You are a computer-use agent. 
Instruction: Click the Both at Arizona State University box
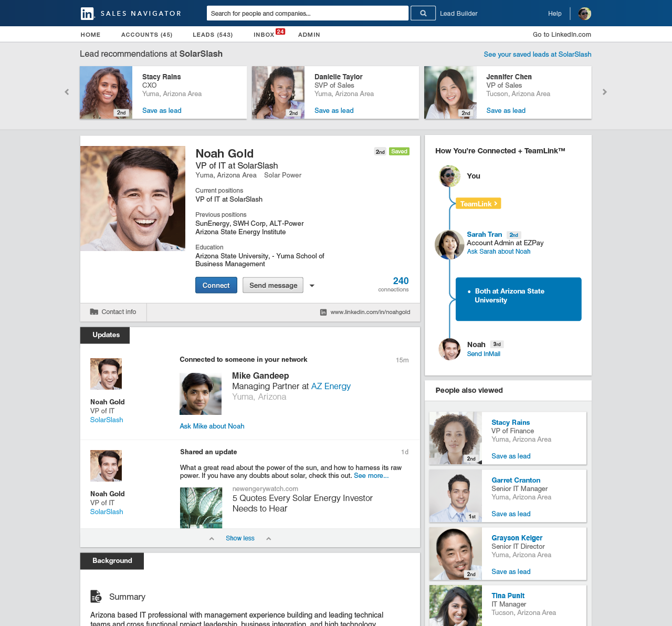click(x=519, y=299)
